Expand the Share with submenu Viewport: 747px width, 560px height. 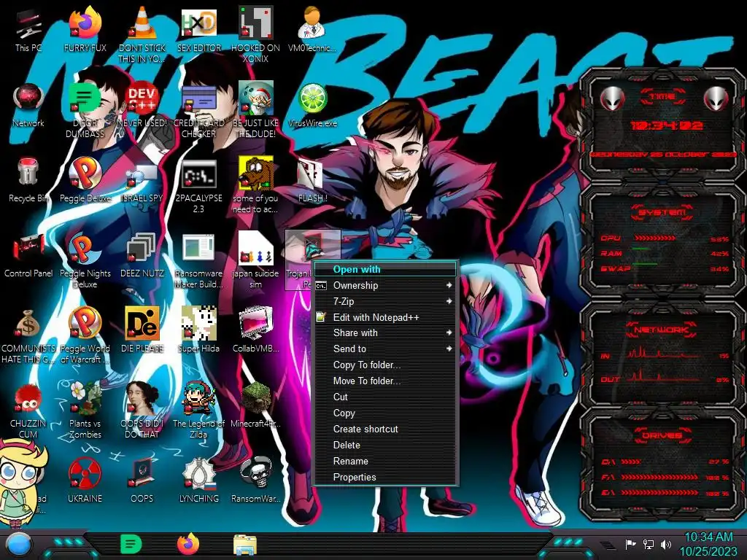385,332
